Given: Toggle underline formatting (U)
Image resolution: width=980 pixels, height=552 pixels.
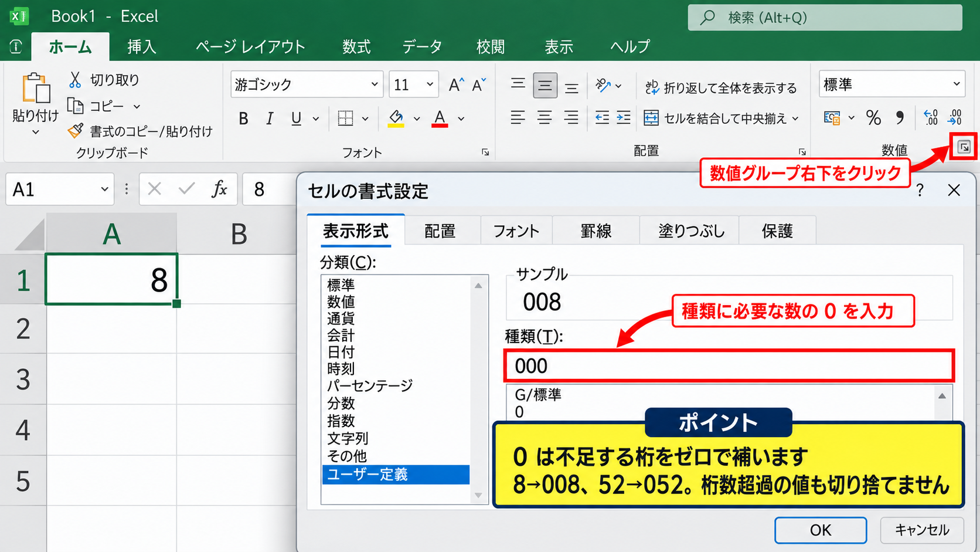Looking at the screenshot, I should (x=296, y=118).
